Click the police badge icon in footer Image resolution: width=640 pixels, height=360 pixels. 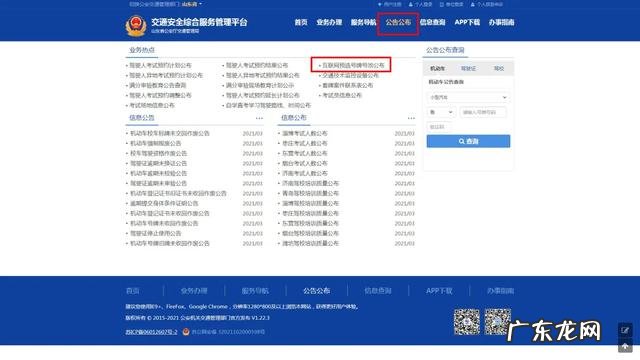(x=186, y=332)
